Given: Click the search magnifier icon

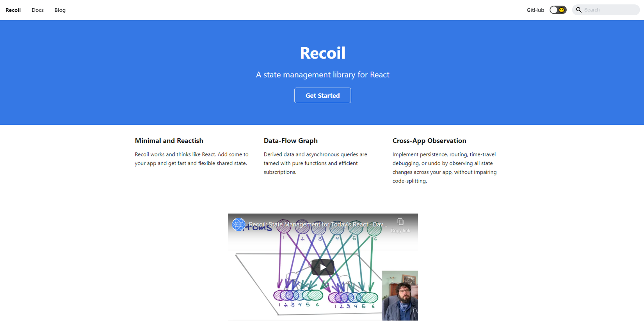Looking at the screenshot, I should [579, 10].
